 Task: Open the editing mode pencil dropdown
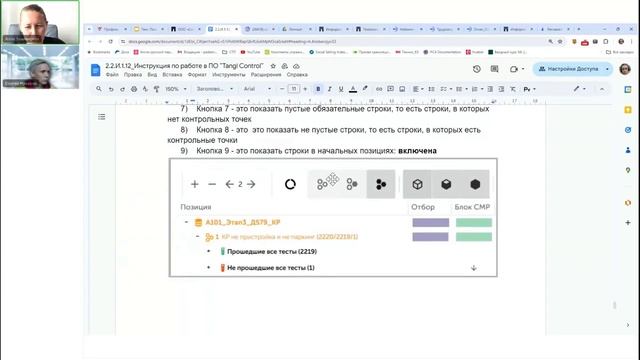(x=579, y=89)
